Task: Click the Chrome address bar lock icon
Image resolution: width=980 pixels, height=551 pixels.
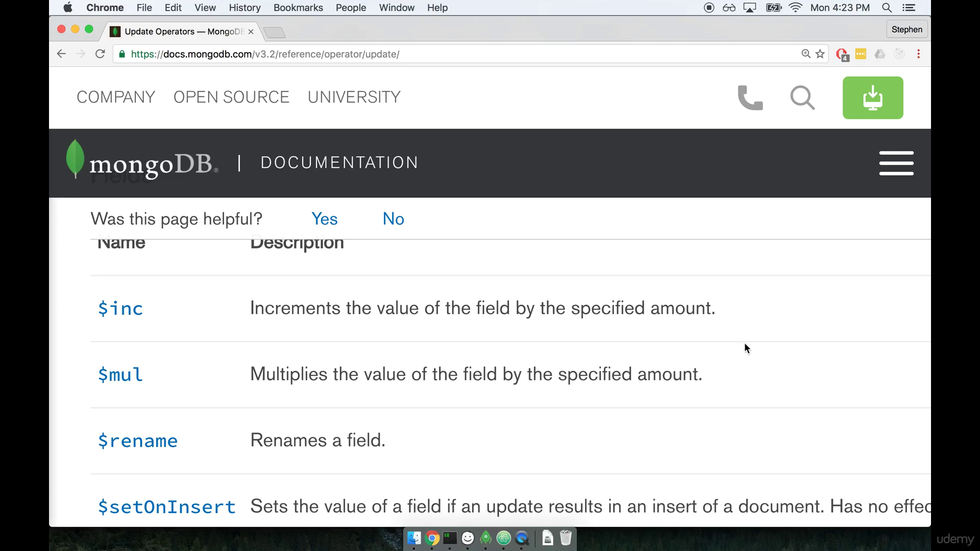Action: (123, 54)
